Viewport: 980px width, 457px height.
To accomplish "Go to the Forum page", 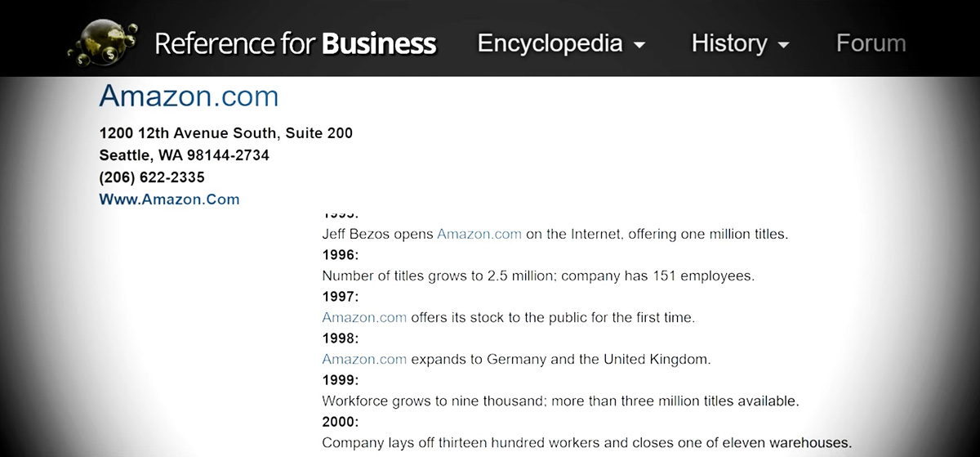I will 871,43.
